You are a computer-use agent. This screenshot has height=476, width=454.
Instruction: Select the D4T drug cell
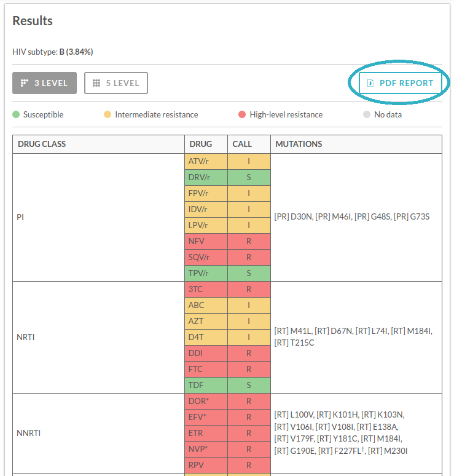tap(206, 337)
